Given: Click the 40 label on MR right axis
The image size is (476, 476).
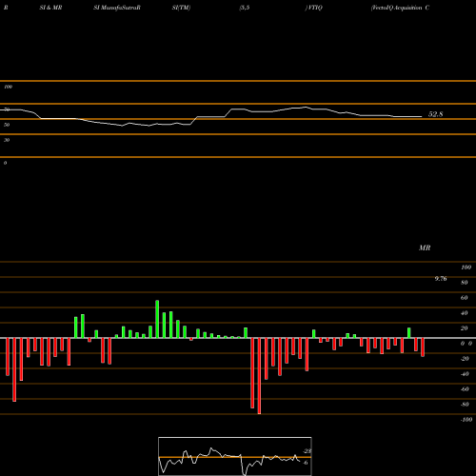Looking at the screenshot, I should click(465, 313).
